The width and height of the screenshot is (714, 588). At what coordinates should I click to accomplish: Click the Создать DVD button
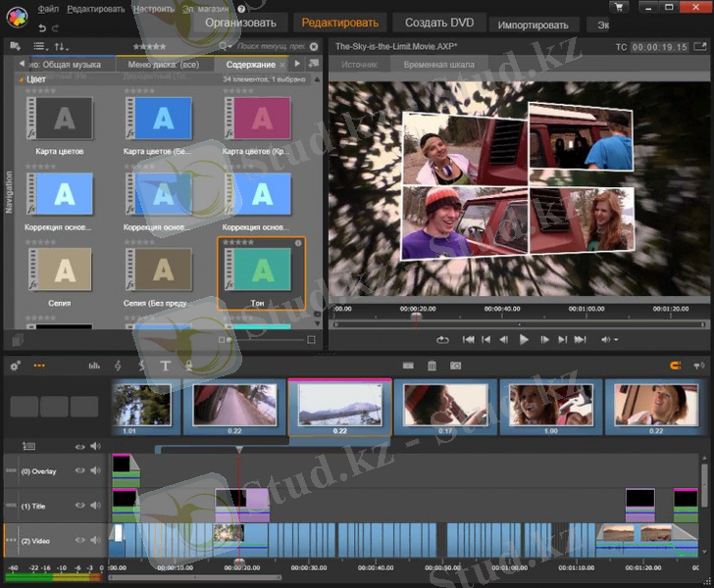(x=437, y=23)
